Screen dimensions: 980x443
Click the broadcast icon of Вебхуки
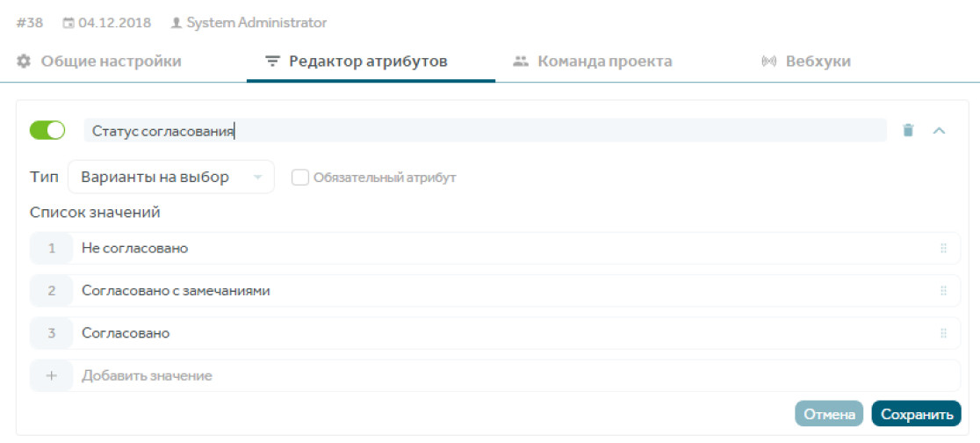pyautogui.click(x=768, y=62)
